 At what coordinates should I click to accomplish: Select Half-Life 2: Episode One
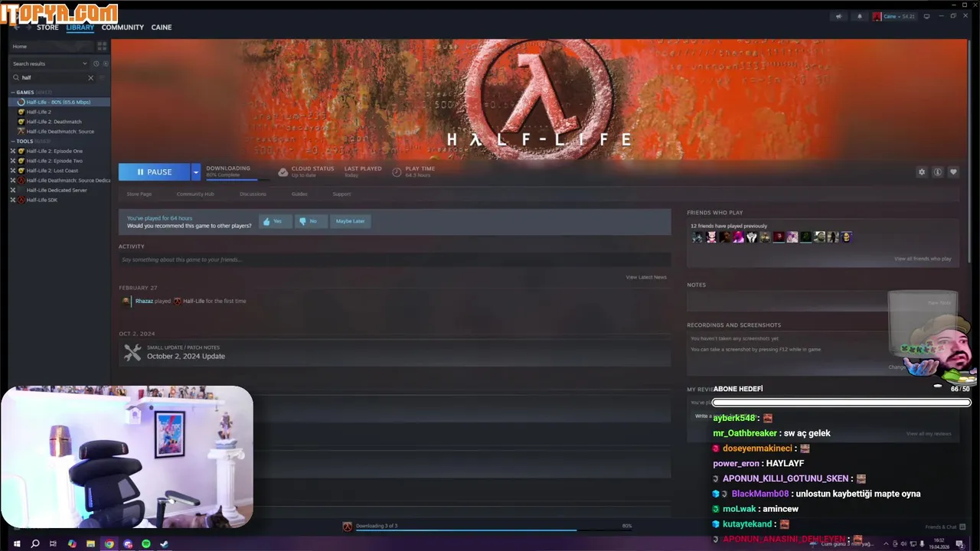click(54, 151)
